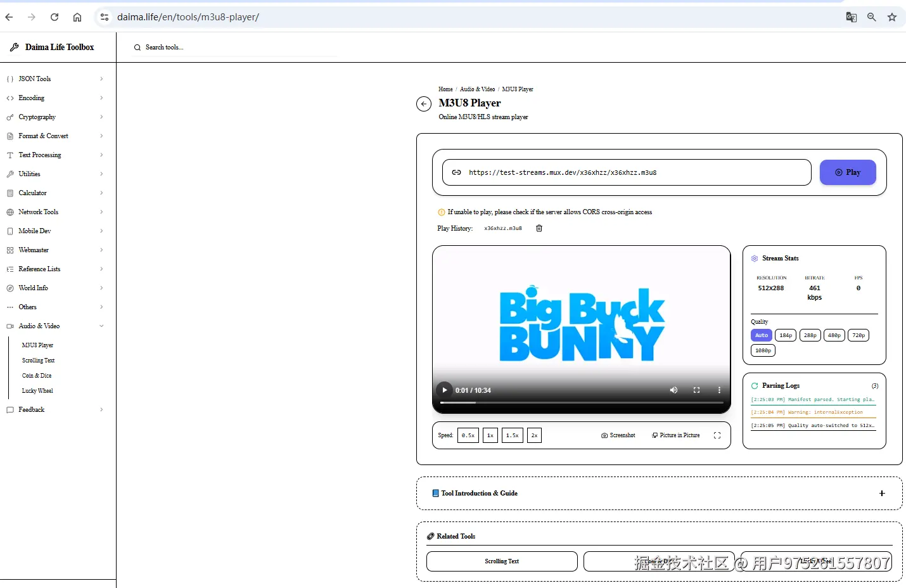Open the zoom magnifier icon in address bar
906x588 pixels.
pos(872,17)
